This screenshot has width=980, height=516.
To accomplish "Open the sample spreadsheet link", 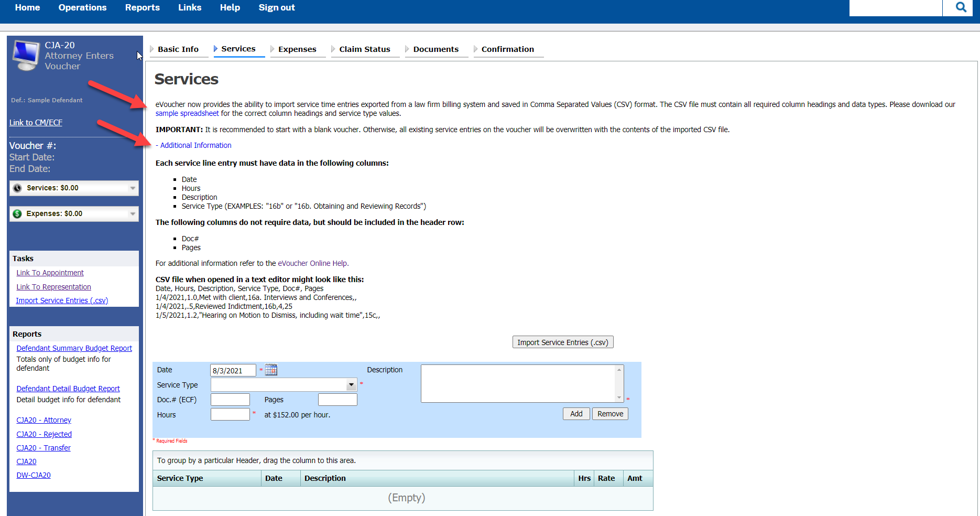I will coord(187,113).
